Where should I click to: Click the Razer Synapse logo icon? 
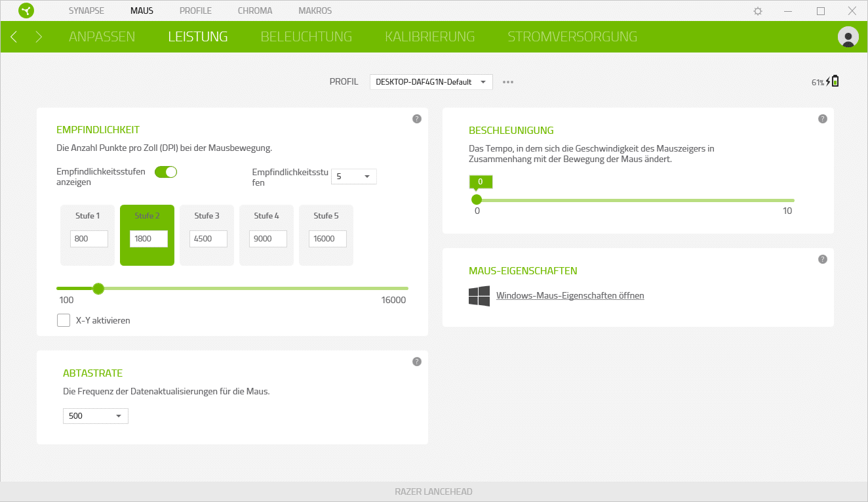(x=26, y=10)
